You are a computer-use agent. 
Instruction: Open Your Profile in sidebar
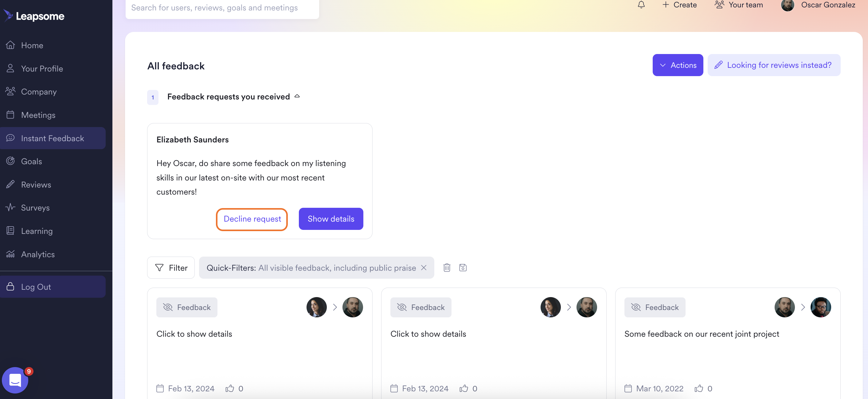[x=53, y=68]
